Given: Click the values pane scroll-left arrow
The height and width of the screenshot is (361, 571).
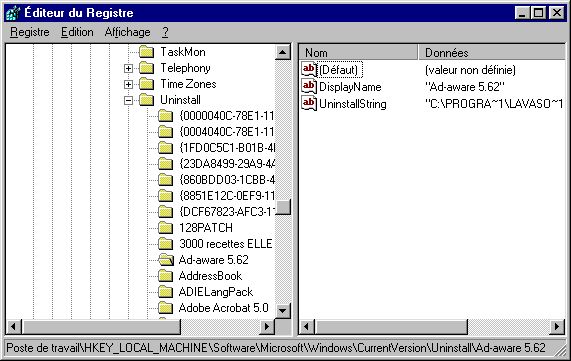Looking at the screenshot, I should (307, 326).
